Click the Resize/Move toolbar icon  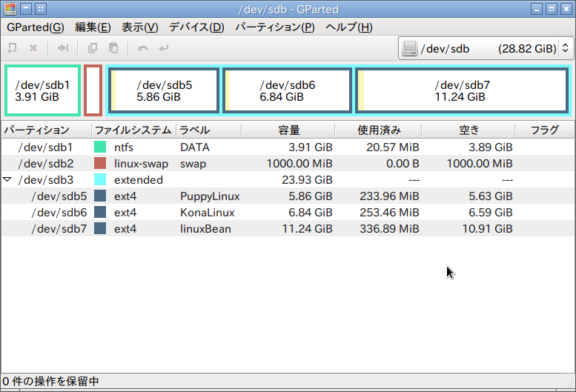(62, 48)
